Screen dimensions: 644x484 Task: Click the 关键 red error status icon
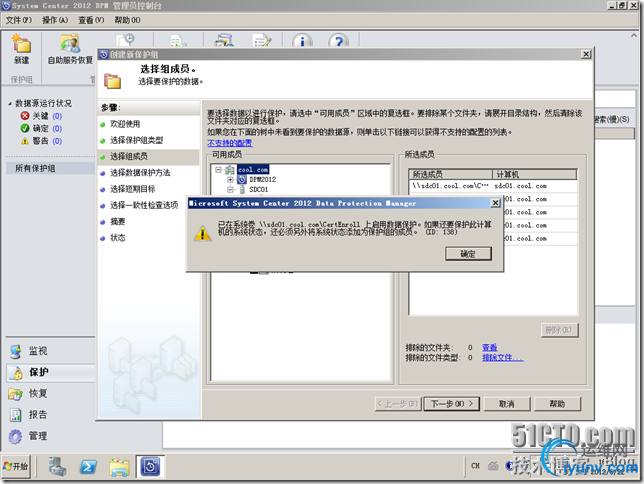tap(25, 116)
